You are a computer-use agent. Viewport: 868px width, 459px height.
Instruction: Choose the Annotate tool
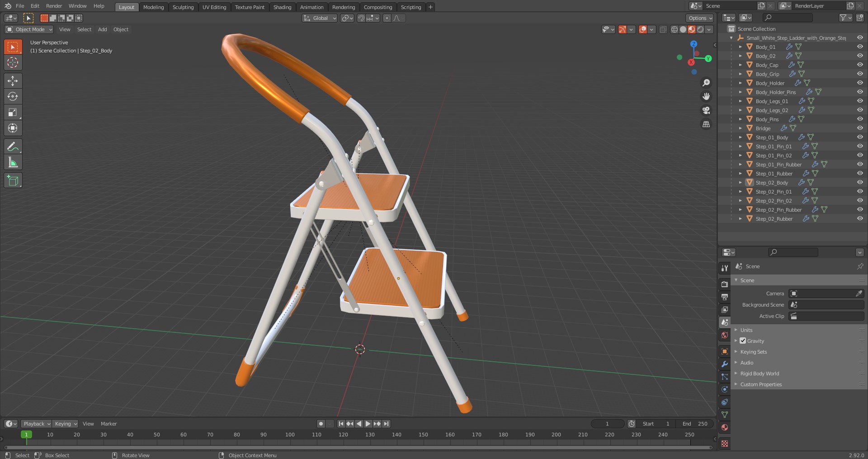pyautogui.click(x=13, y=147)
